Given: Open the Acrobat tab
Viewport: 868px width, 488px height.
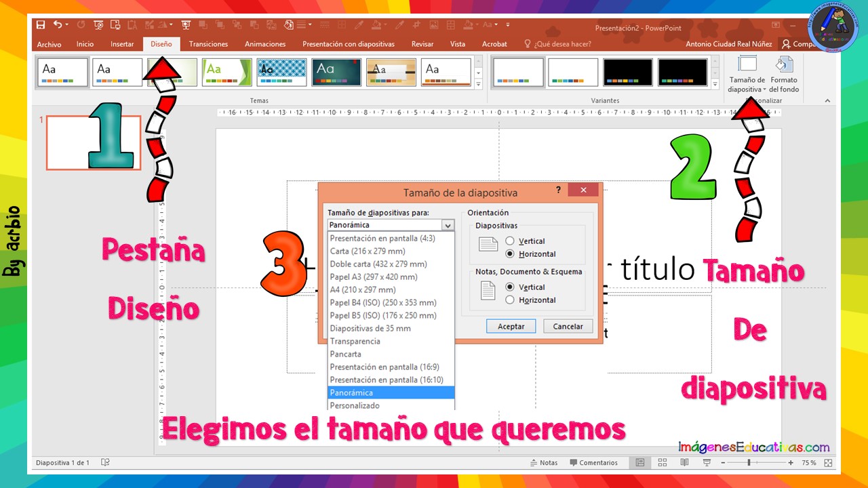Looking at the screenshot, I should pyautogui.click(x=494, y=44).
